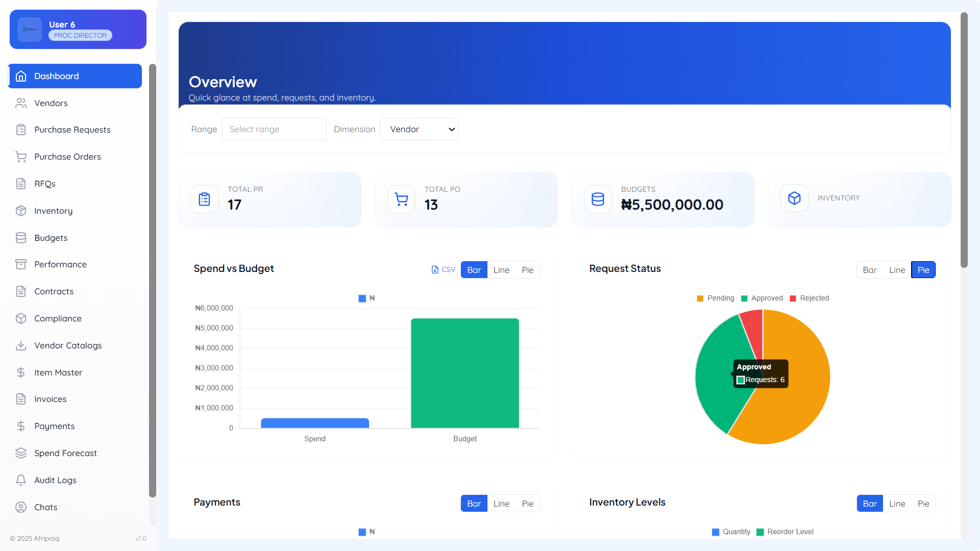
Task: Click the CSV export file icon
Action: [435, 269]
